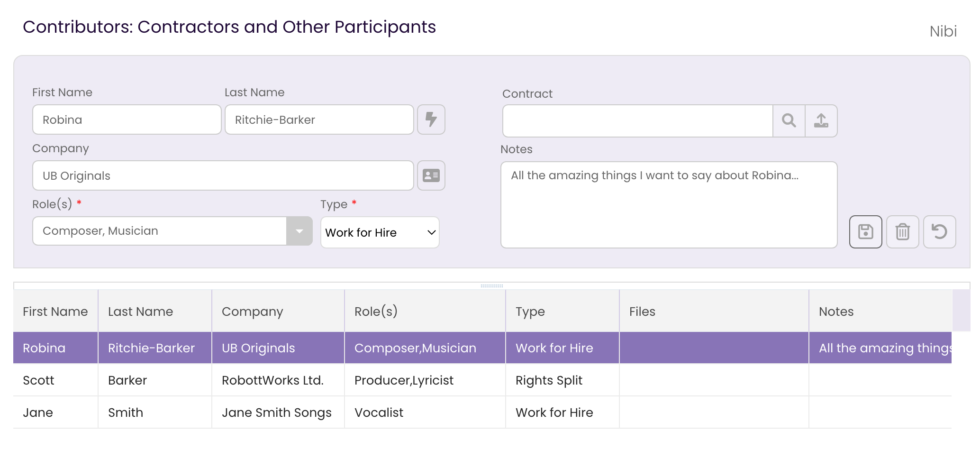The height and width of the screenshot is (450, 980).
Task: Click the Role(s) field showing Composer, Musician
Action: click(x=159, y=231)
